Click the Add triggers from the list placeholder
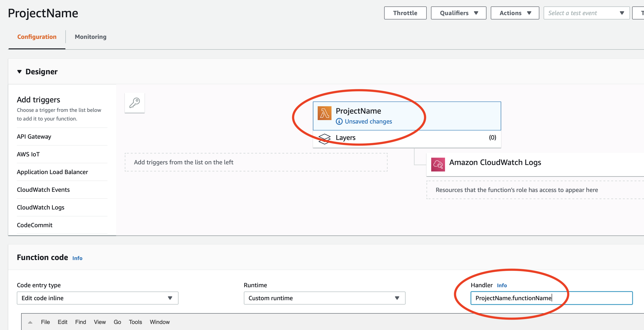The height and width of the screenshot is (330, 644). point(256,162)
